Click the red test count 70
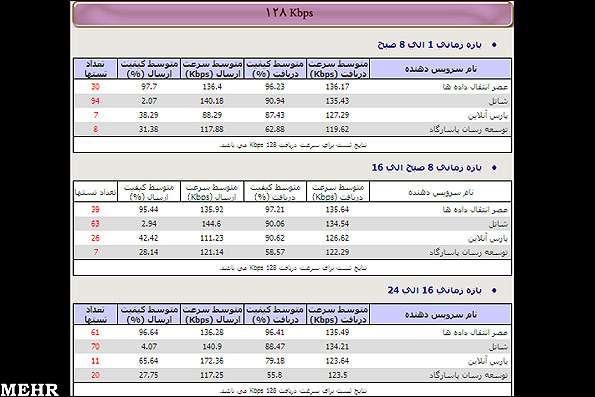 pos(95,347)
